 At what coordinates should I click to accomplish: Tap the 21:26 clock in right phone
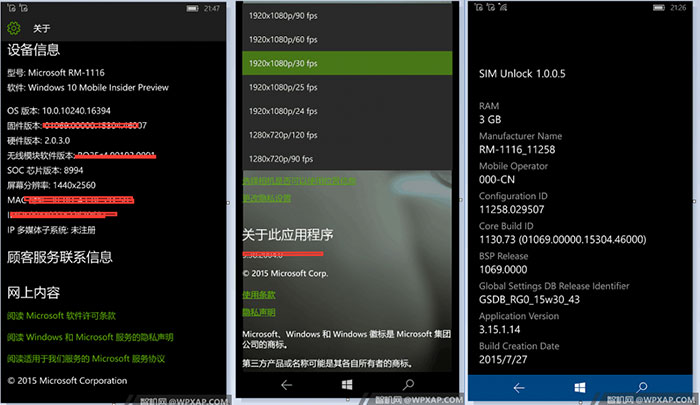click(678, 8)
